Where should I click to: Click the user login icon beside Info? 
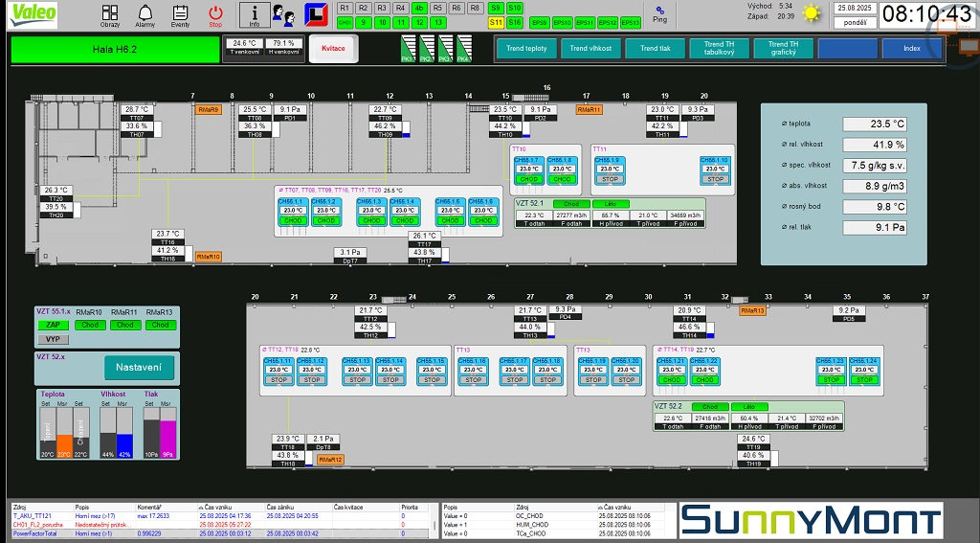[x=283, y=14]
